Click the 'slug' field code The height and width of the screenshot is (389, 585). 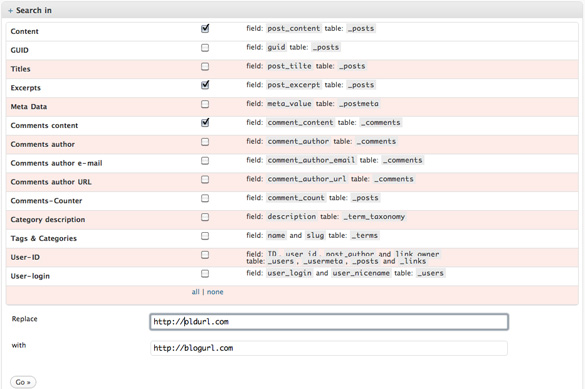point(315,235)
